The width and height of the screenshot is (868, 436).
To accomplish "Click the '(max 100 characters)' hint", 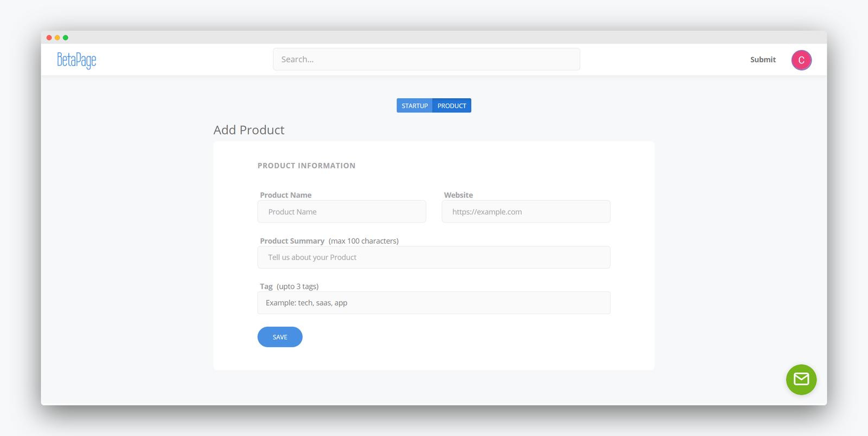I will [363, 241].
